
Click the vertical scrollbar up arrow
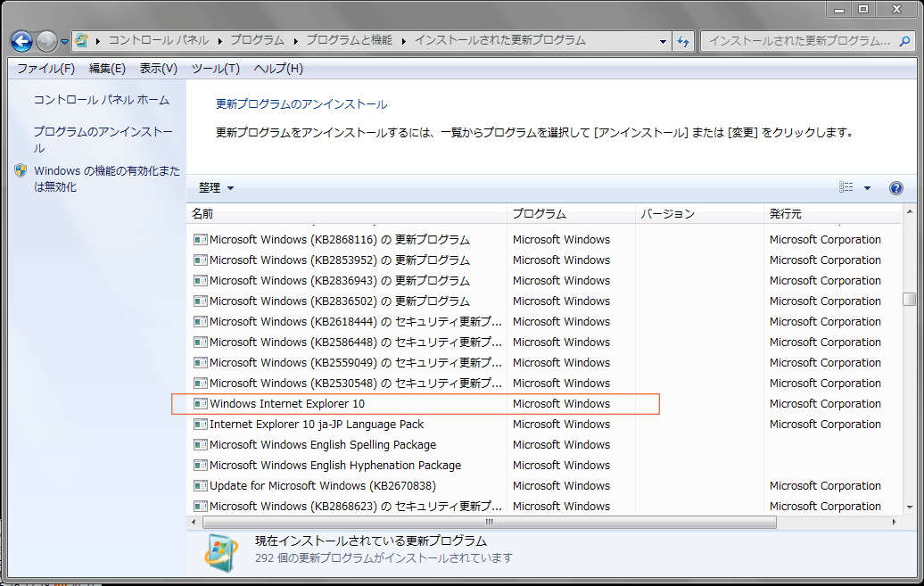[x=909, y=211]
